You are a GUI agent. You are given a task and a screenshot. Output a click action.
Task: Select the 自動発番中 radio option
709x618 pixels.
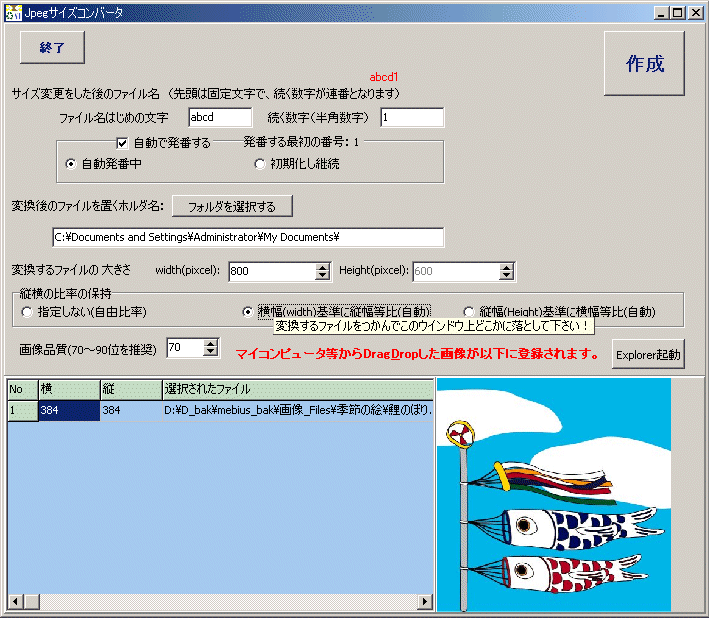point(71,163)
